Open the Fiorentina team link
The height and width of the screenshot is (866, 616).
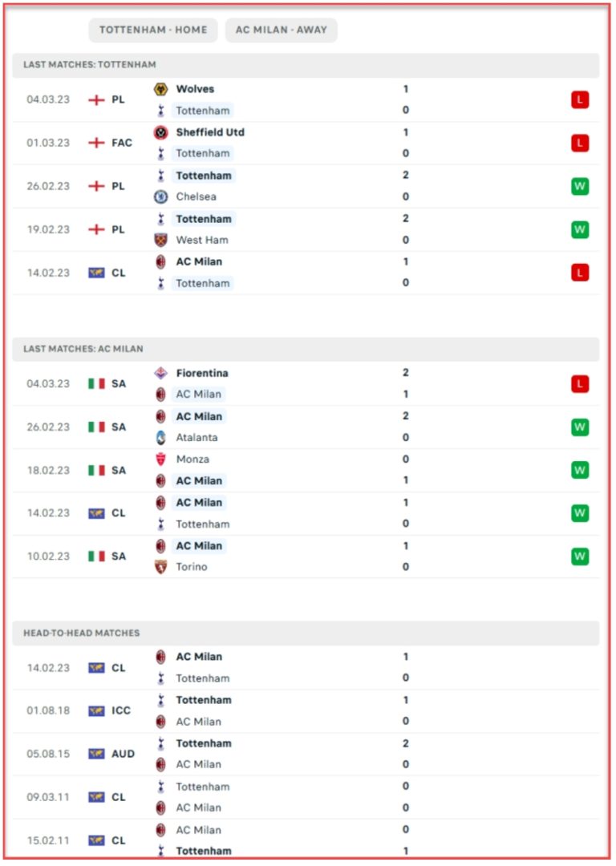point(202,374)
